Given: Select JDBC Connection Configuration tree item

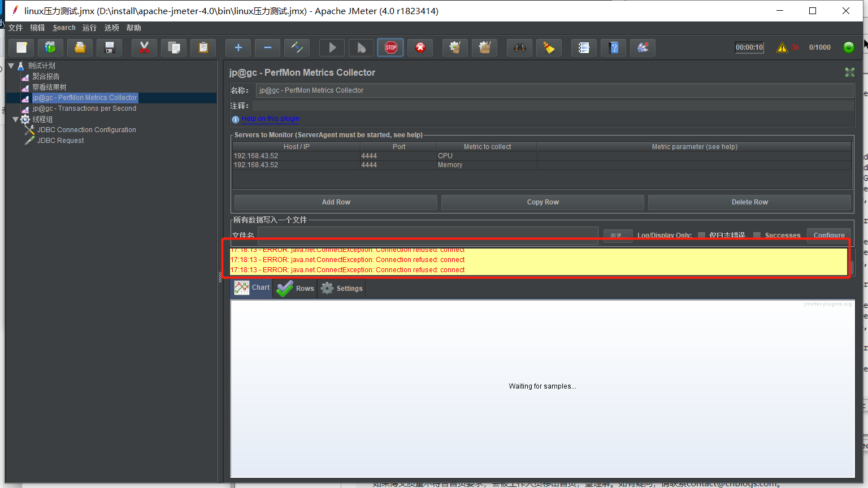Looking at the screenshot, I should 86,130.
